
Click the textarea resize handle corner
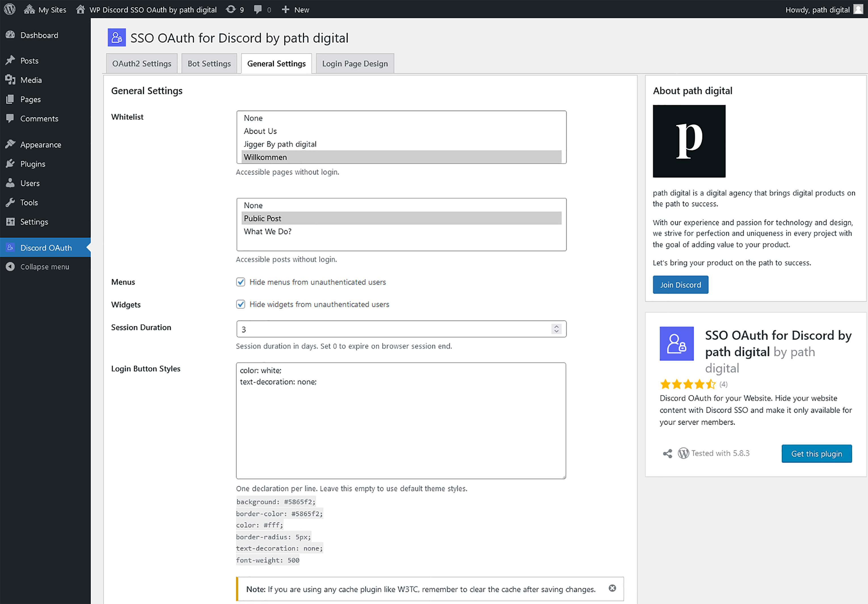pyautogui.click(x=563, y=477)
